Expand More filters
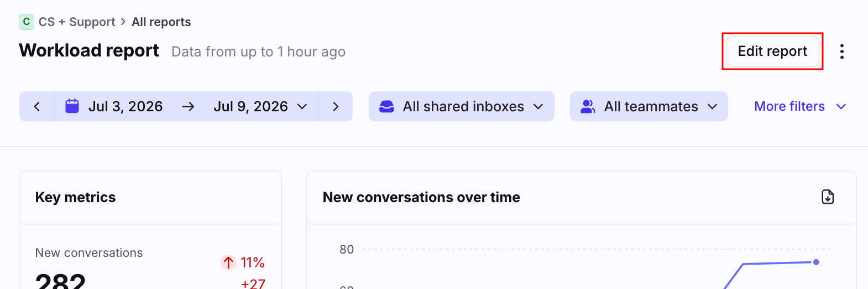Image resolution: width=868 pixels, height=289 pixels. coord(800,106)
